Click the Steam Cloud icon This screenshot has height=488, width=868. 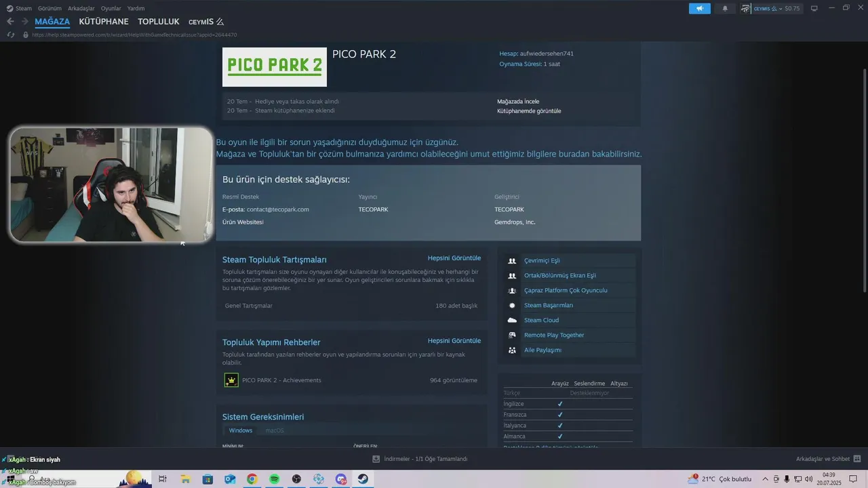512,321
